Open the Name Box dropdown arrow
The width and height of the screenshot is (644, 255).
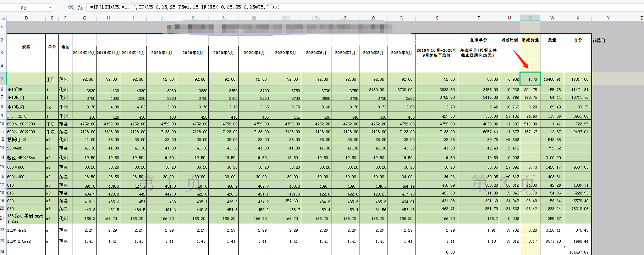click(50, 7)
